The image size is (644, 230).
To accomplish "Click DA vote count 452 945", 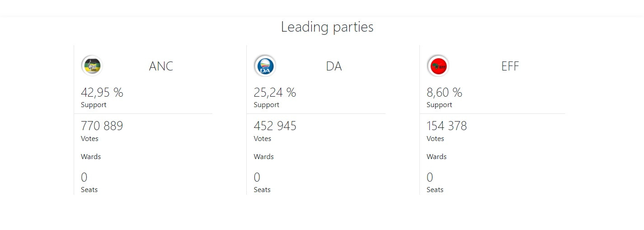I will 275,126.
